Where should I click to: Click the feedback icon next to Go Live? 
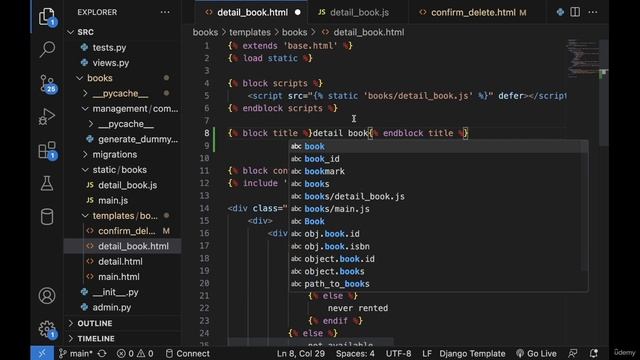(x=573, y=353)
